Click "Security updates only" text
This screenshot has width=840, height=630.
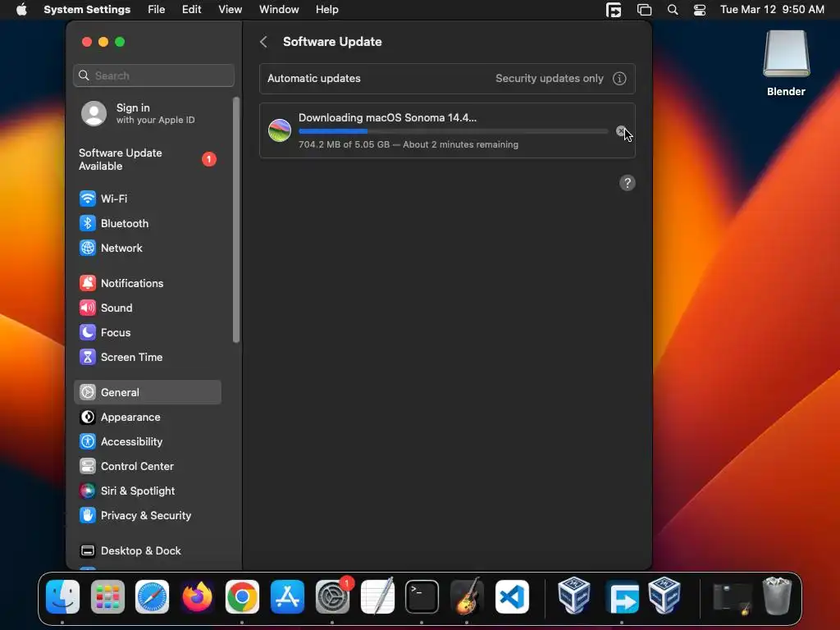tap(549, 79)
